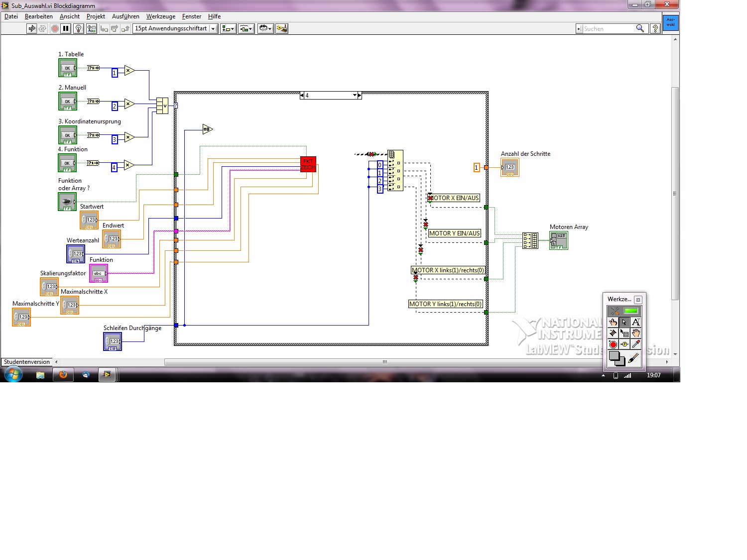This screenshot has height=560, width=747.
Task: Click into the Suchen search field
Action: (x=608, y=29)
